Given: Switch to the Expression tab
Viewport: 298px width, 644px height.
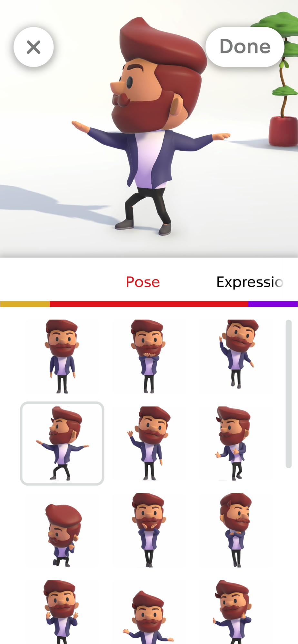Looking at the screenshot, I should [250, 282].
